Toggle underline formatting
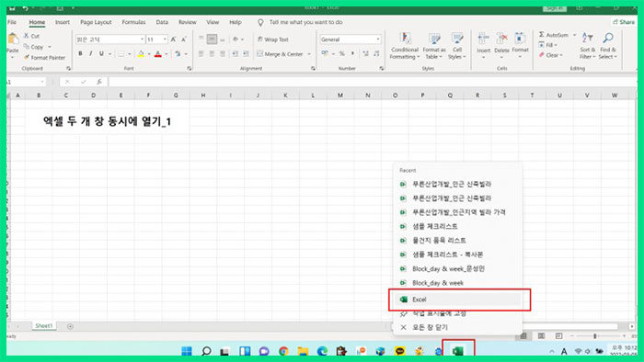Image resolution: width=644 pixels, height=362 pixels. click(101, 53)
